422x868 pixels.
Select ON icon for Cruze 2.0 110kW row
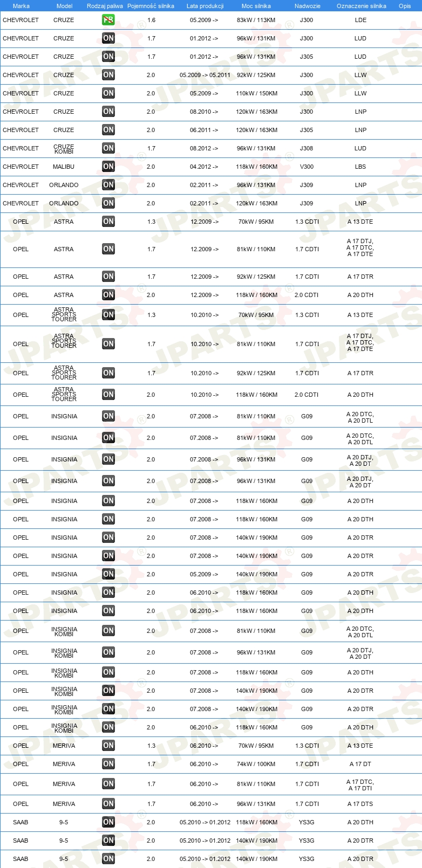(x=108, y=93)
